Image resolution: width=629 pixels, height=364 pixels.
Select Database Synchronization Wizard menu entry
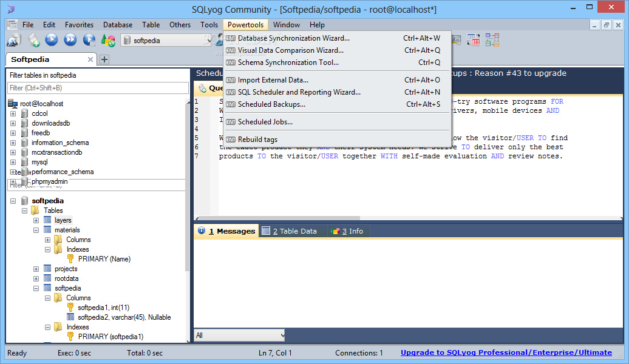point(337,38)
